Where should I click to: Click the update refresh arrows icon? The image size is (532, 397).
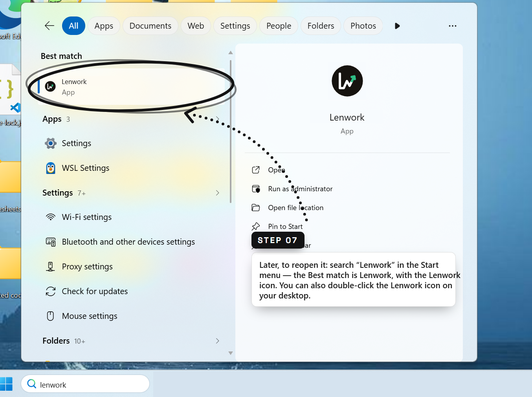(51, 291)
